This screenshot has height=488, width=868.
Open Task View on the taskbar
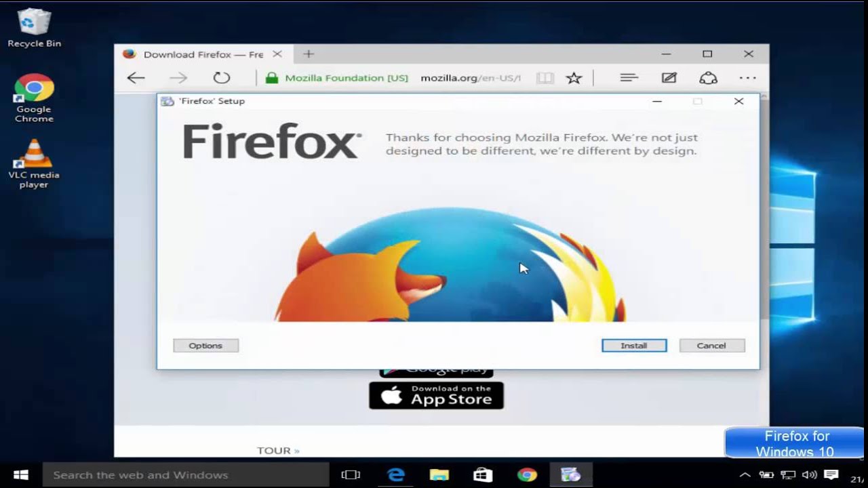[351, 475]
